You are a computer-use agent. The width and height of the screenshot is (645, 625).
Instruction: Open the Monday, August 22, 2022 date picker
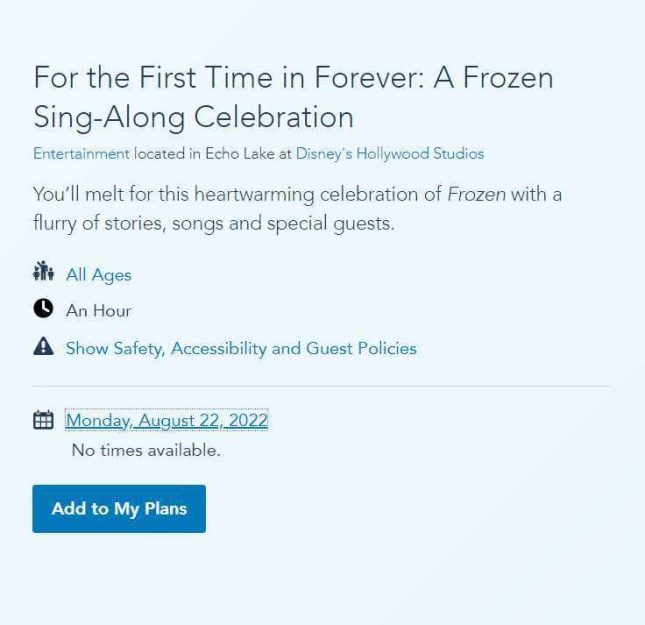pos(167,421)
